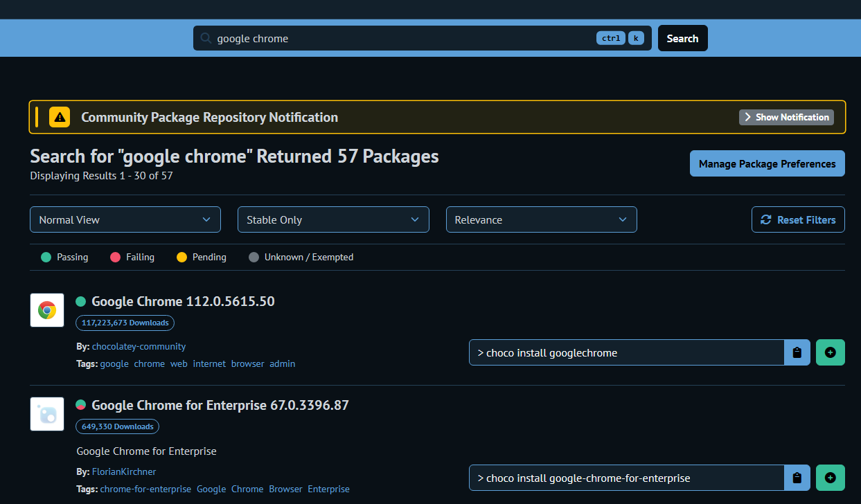Click the 'Enterprise' tag link
Screen dimensions: 861x504
(x=329, y=489)
